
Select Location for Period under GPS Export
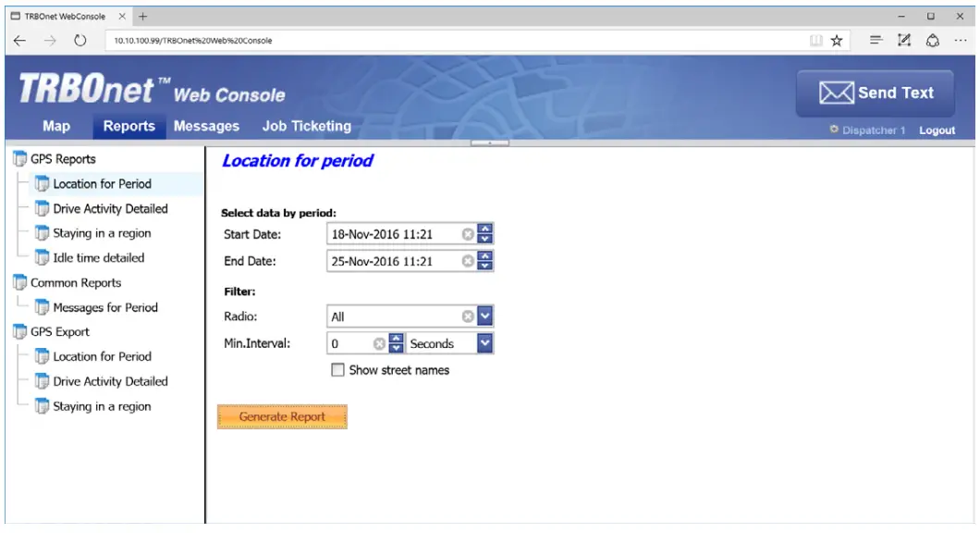102,356
